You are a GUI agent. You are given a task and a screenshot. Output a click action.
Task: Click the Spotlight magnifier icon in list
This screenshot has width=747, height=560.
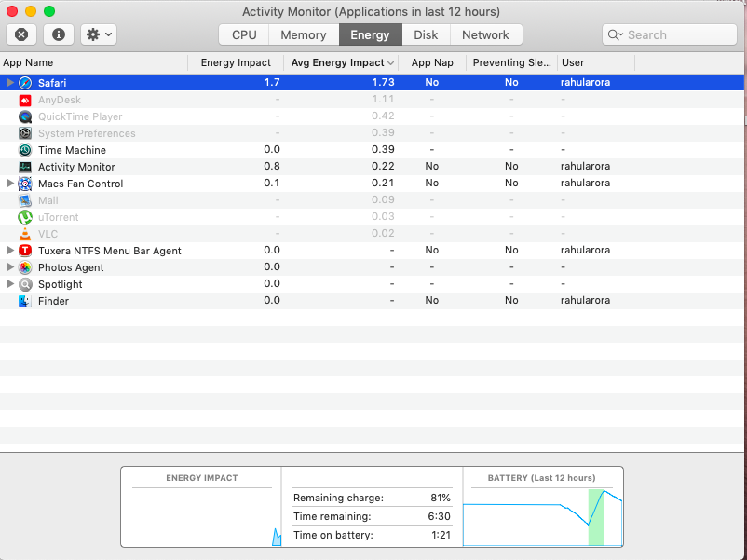pyautogui.click(x=25, y=284)
